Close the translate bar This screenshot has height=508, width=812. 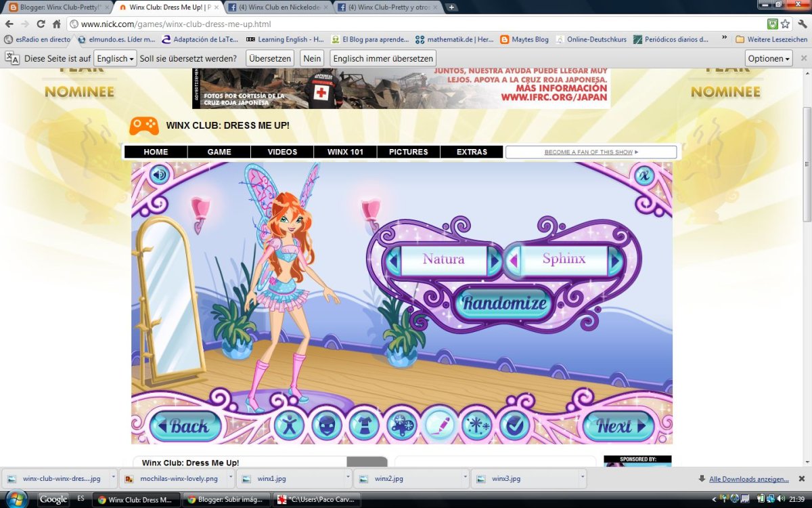pyautogui.click(x=804, y=58)
